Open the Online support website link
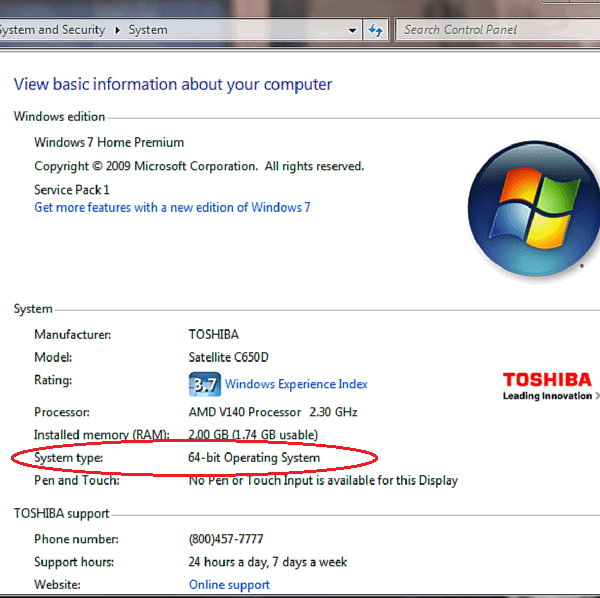The width and height of the screenshot is (600, 598). 229,585
